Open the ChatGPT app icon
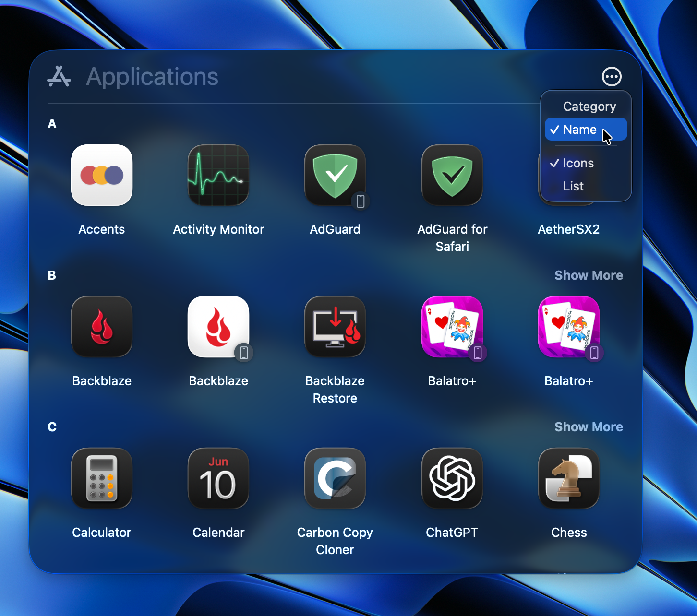This screenshot has height=616, width=697. (x=452, y=478)
